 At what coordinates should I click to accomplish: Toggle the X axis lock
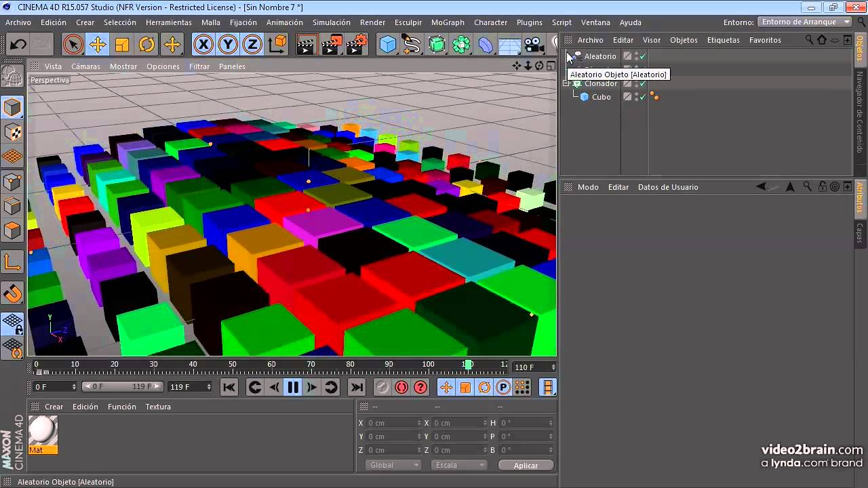coord(203,45)
